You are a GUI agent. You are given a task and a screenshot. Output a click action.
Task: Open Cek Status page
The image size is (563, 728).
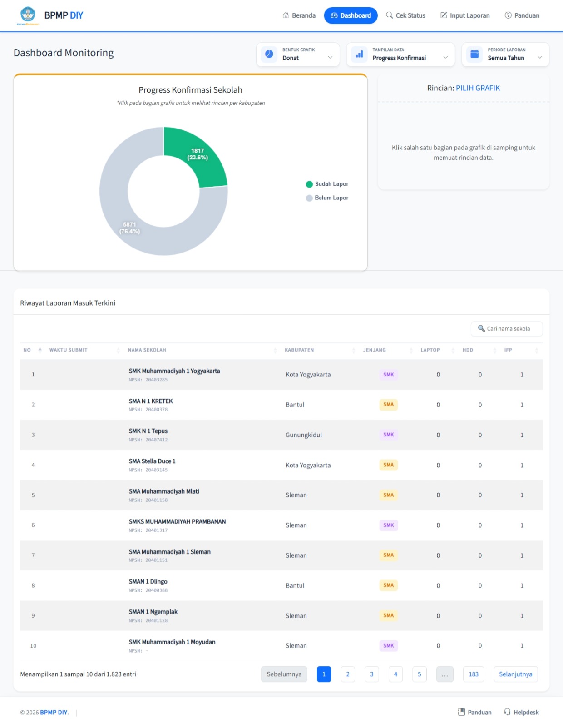405,15
